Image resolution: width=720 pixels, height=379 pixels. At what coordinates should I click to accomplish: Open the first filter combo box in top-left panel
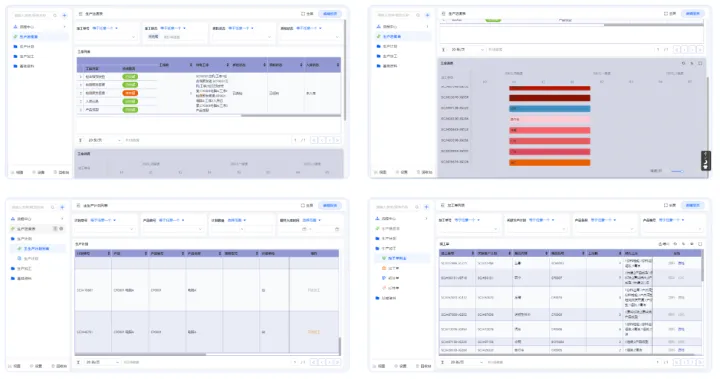(106, 37)
